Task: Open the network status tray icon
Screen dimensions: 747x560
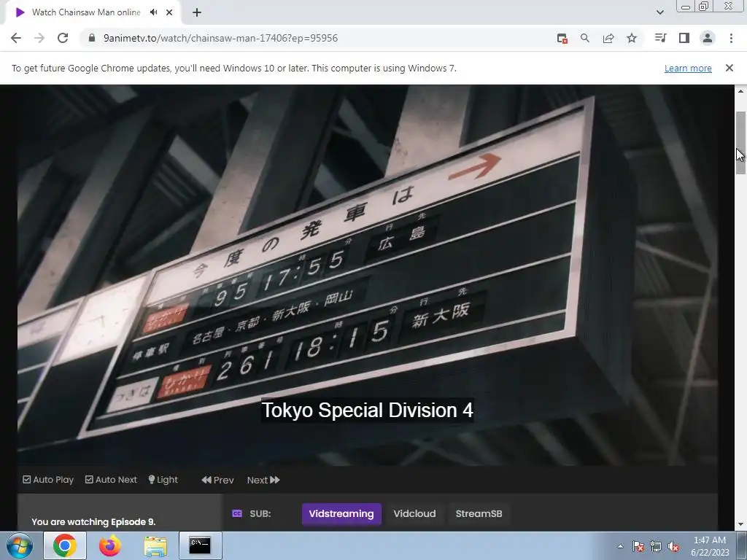Action: [656, 546]
